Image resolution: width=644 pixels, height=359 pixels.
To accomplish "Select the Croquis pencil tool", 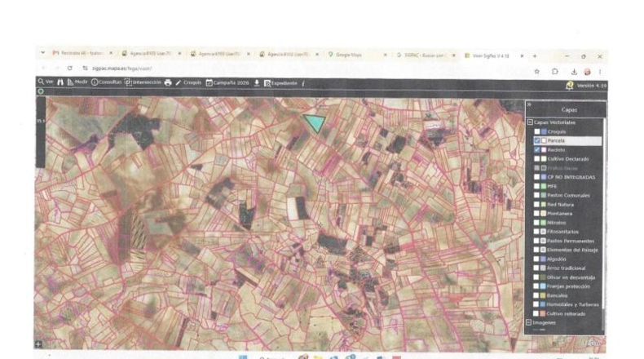I will (188, 82).
